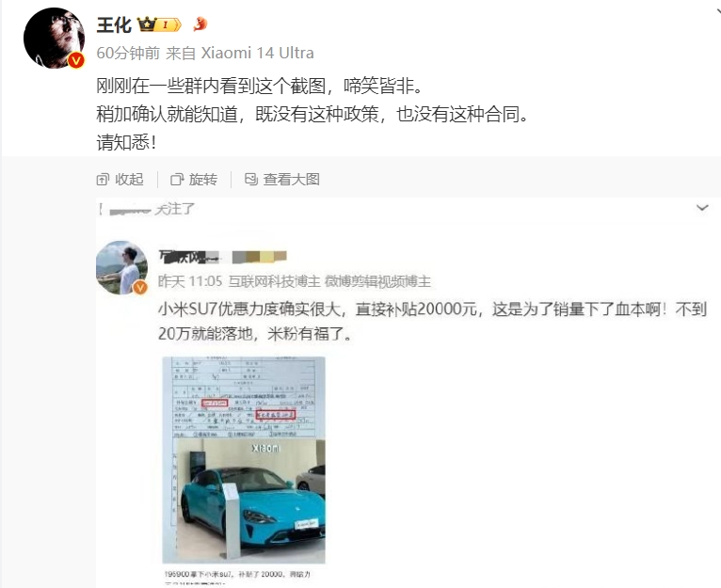Open the reposted blogger's avatar
Viewport: 721px width, 588px height.
click(x=121, y=267)
